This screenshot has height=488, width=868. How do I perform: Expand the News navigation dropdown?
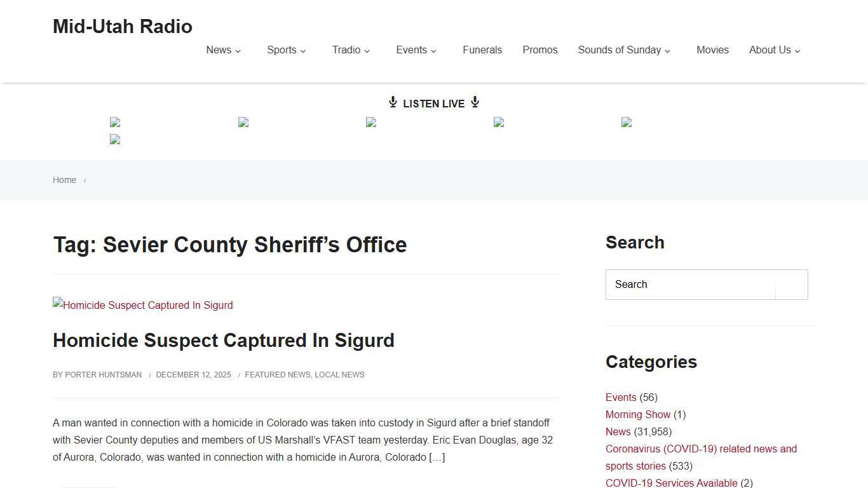pos(238,50)
